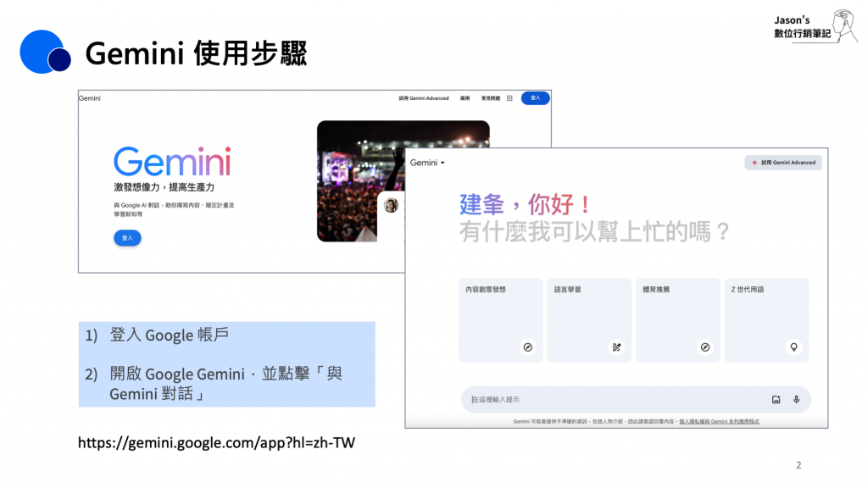Click the Gemini text logo at top-left
Viewport: 868px width, 488px height.
(90, 98)
